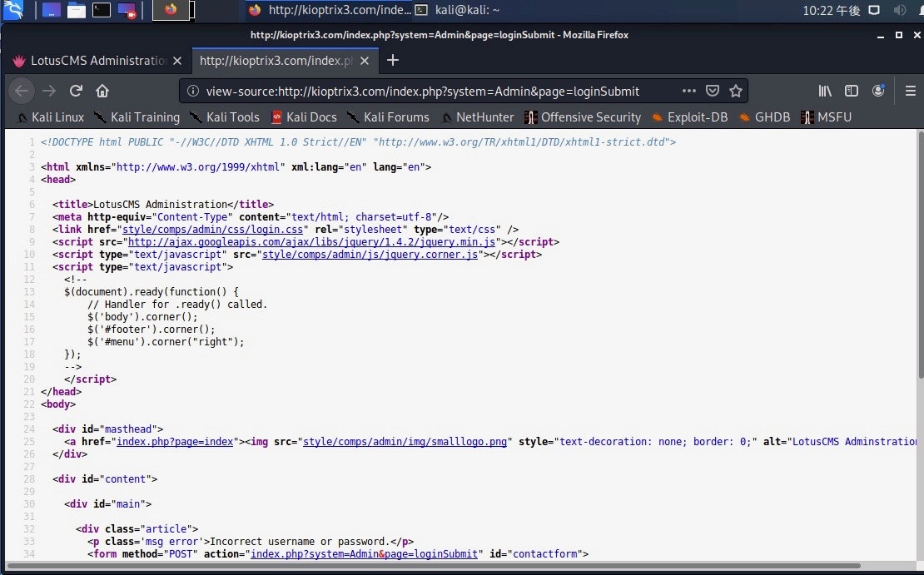Screen dimensions: 924x575
Task: Follow the form action loginSubmit link
Action: pos(364,554)
